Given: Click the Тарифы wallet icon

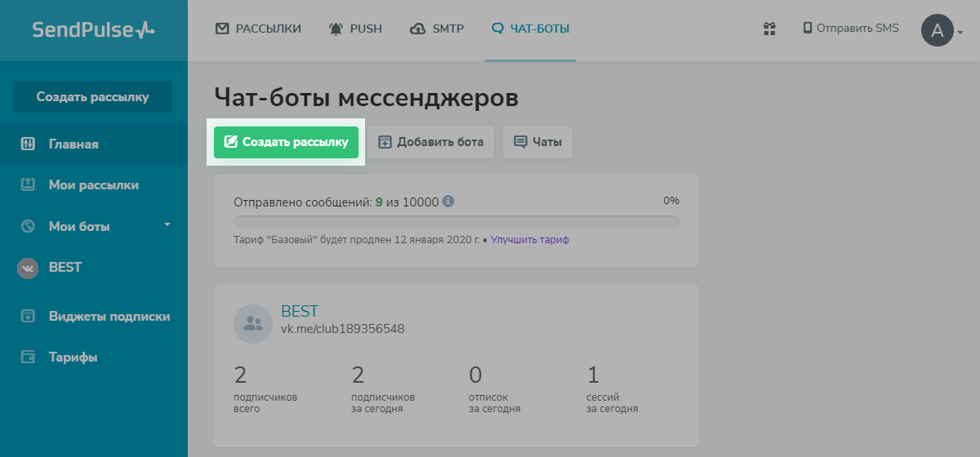Looking at the screenshot, I should coord(28,357).
